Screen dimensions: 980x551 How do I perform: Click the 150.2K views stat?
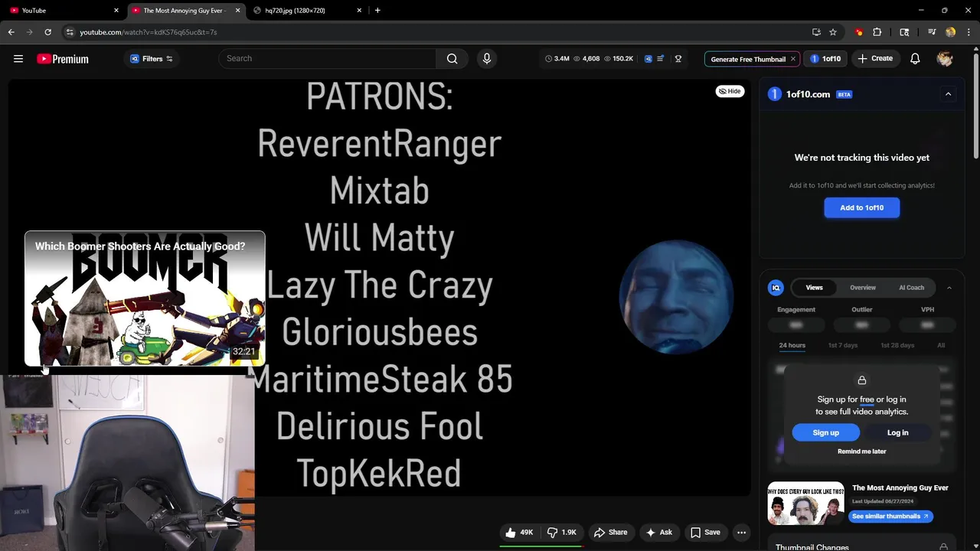pos(619,59)
